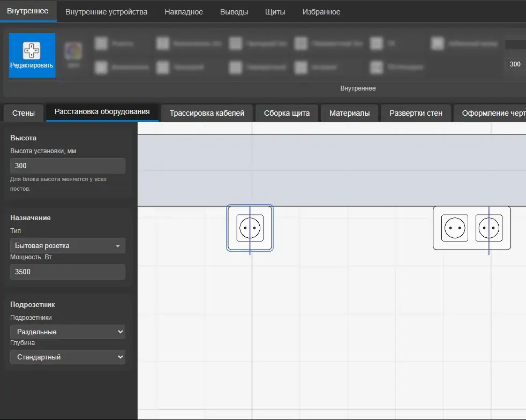This screenshot has width=526, height=420.
Task: Open the Глубина dropdown Стандартный
Action: [68, 357]
